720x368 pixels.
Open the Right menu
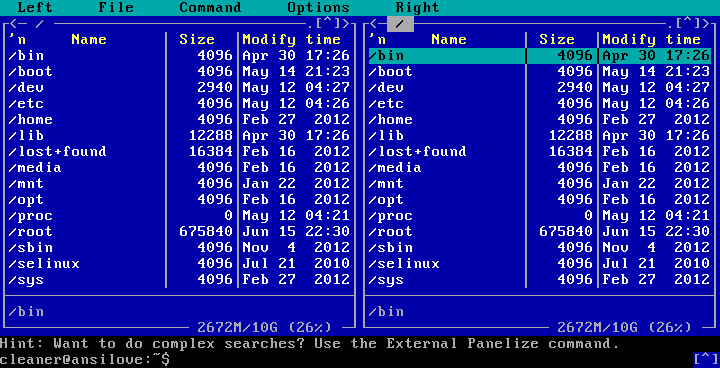coord(417,7)
